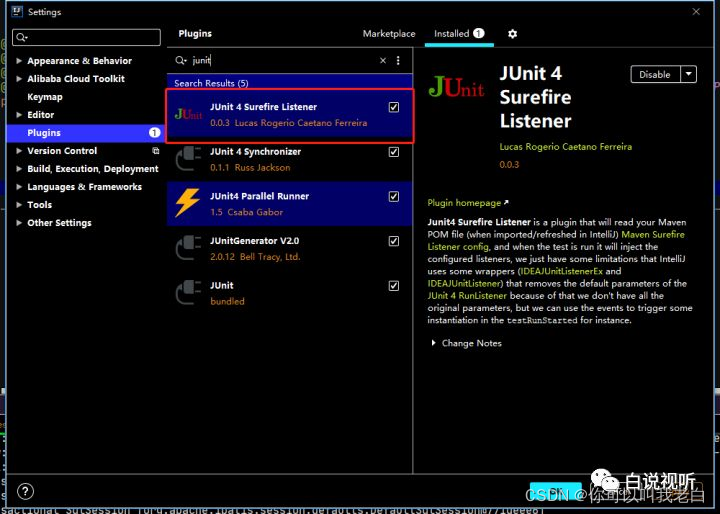Open IDEAJUnitListener link in description
This screenshot has height=514, width=720.
463,283
